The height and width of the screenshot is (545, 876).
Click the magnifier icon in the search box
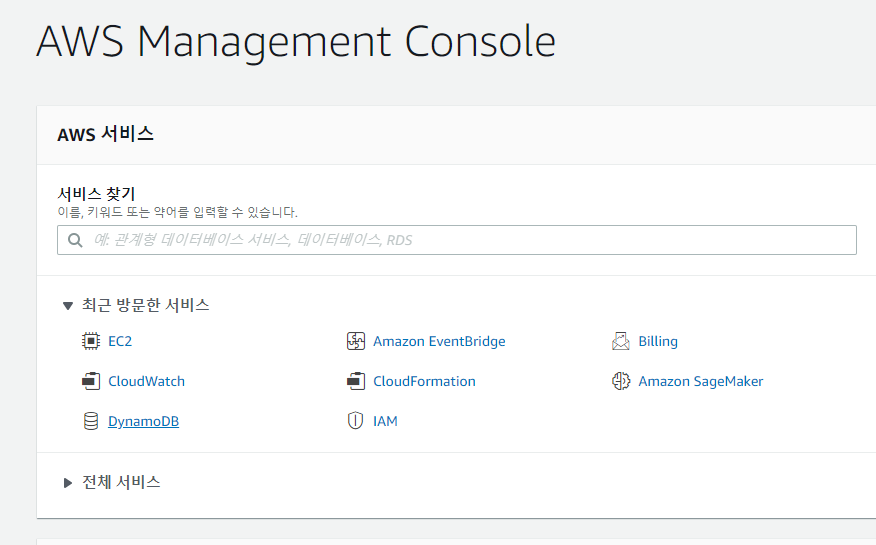point(75,240)
